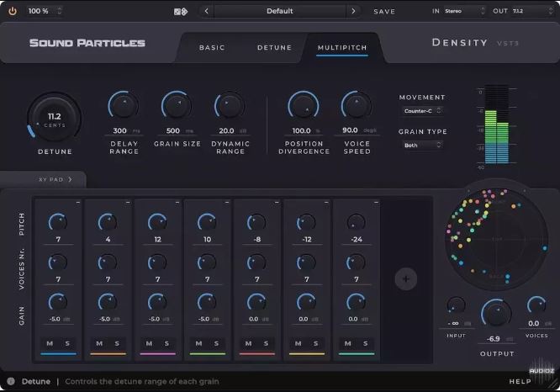Open the OUT 7.1.2 format dropdown
This screenshot has height=392, width=560.
point(532,11)
